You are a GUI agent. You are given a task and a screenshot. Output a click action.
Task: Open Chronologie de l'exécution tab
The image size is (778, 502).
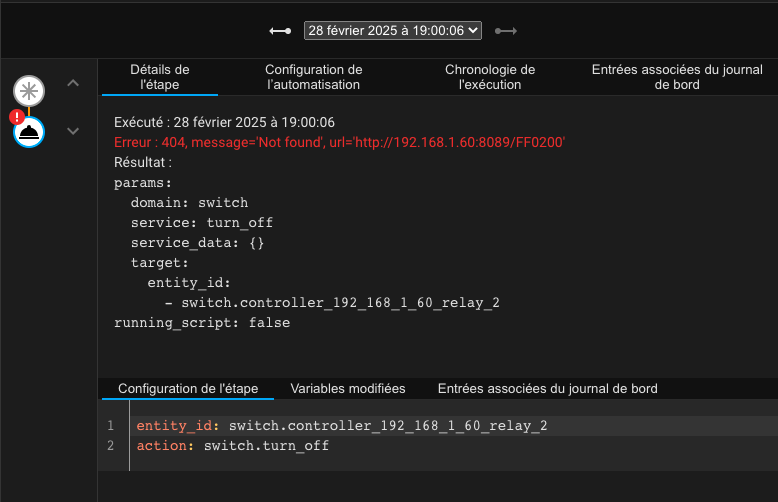pos(490,77)
